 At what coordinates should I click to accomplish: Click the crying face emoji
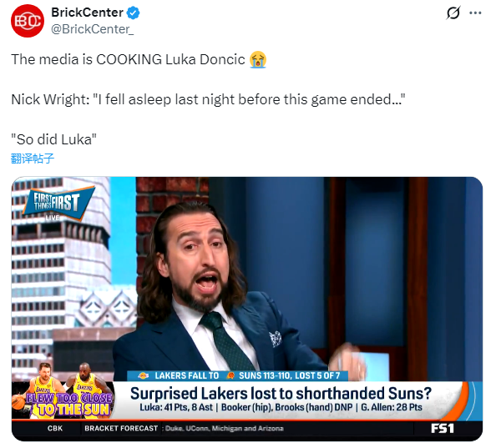coord(258,59)
